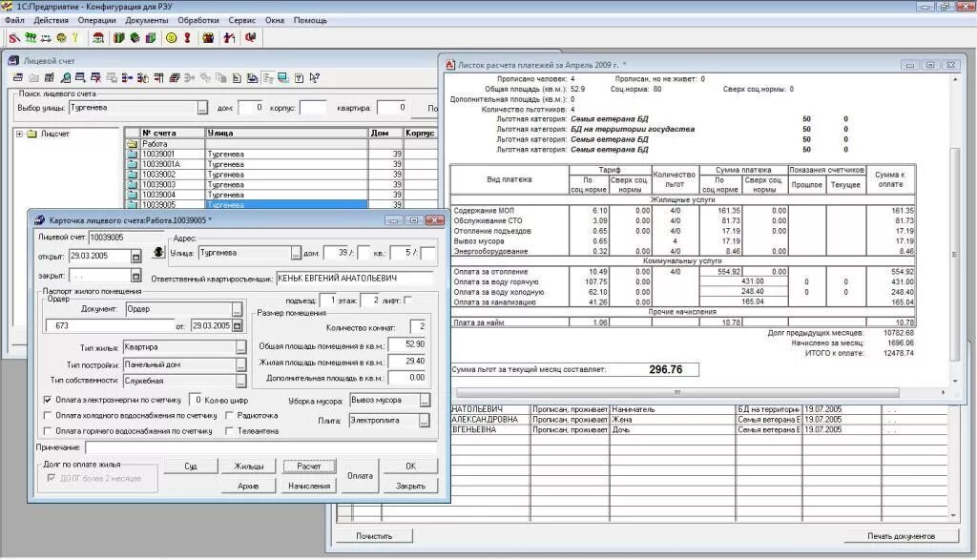Check the Телеантена checkbox
The image size is (977, 560).
click(229, 430)
